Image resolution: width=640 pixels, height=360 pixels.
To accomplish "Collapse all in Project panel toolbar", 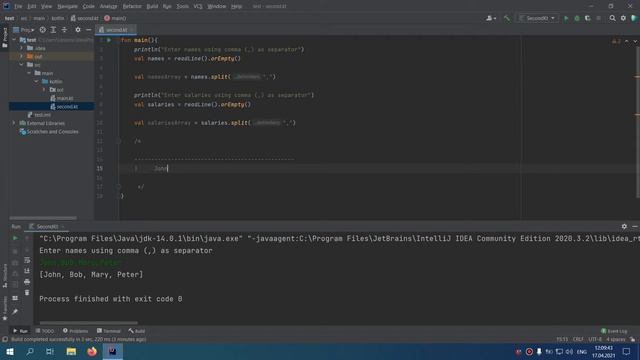I will [64, 30].
